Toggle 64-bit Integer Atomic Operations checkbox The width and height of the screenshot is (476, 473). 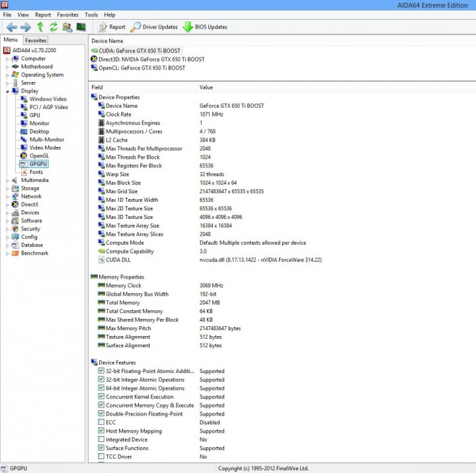point(101,388)
